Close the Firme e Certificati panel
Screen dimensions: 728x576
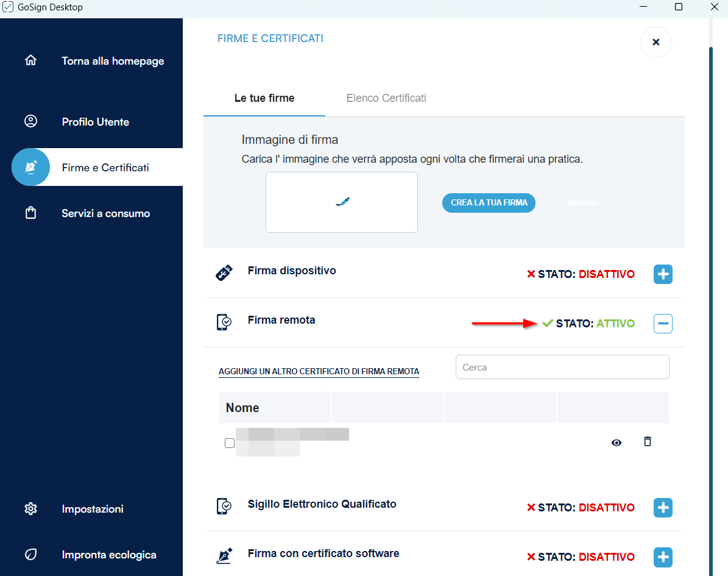tap(656, 42)
